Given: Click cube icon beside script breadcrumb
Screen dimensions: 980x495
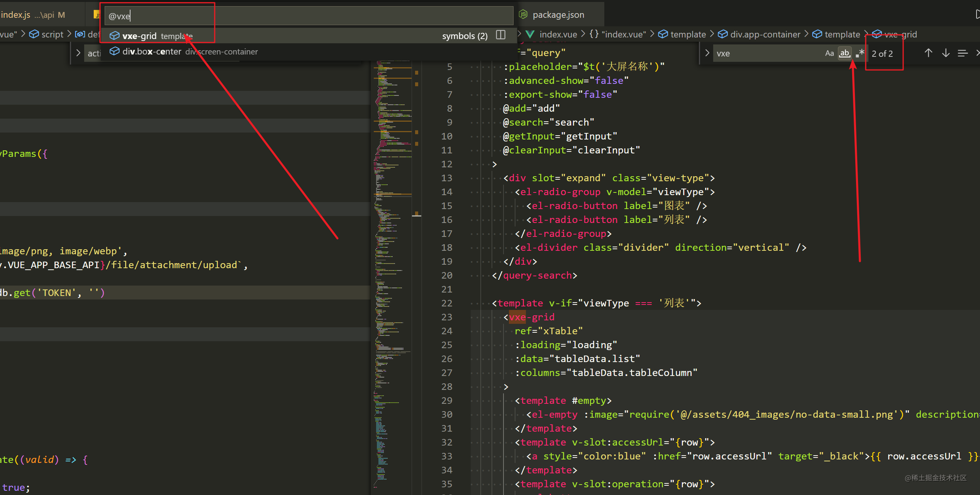Looking at the screenshot, I should tap(34, 34).
